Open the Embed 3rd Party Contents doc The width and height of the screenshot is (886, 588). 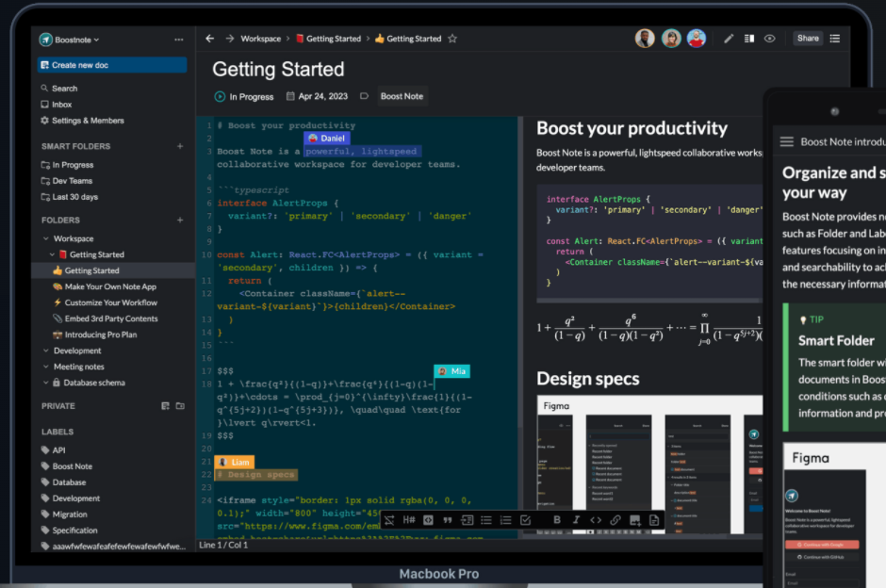coord(106,318)
